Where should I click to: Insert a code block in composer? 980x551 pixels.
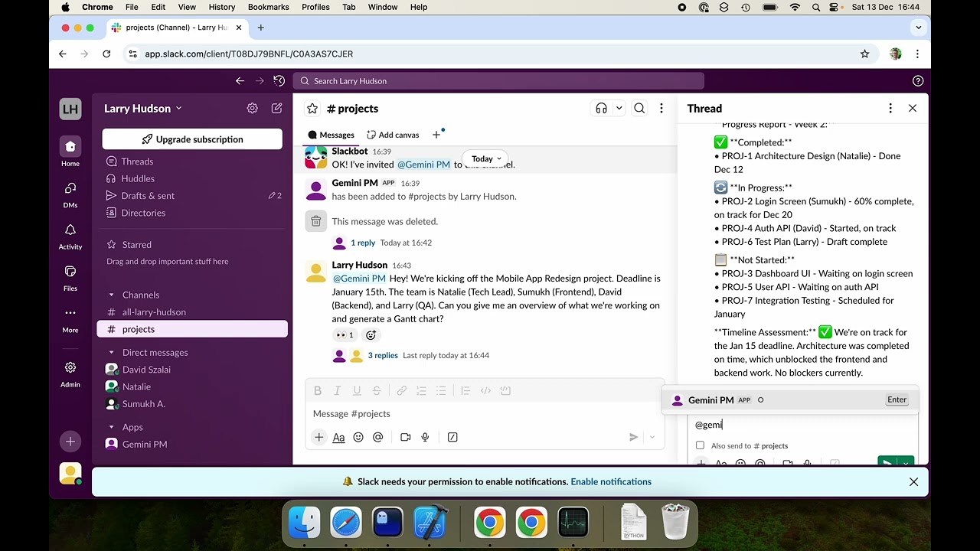pyautogui.click(x=505, y=391)
